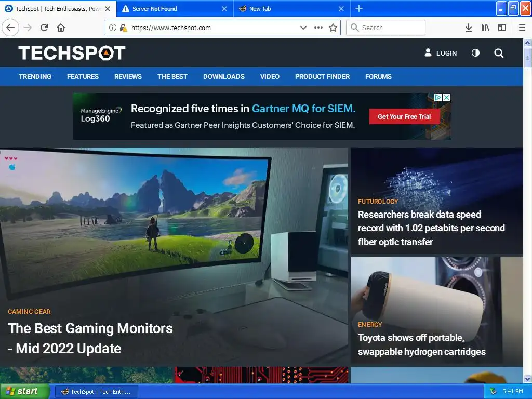Viewport: 532px width, 399px height.
Task: Click the AdChoices triangle icon
Action: coord(438,97)
